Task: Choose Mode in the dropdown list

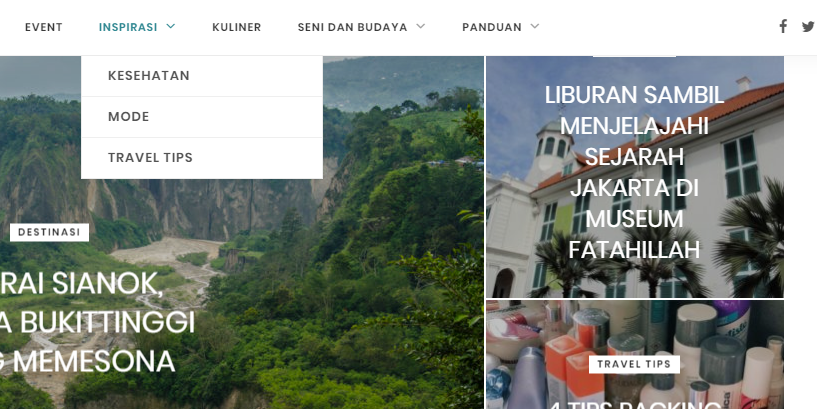Action: 202,117
